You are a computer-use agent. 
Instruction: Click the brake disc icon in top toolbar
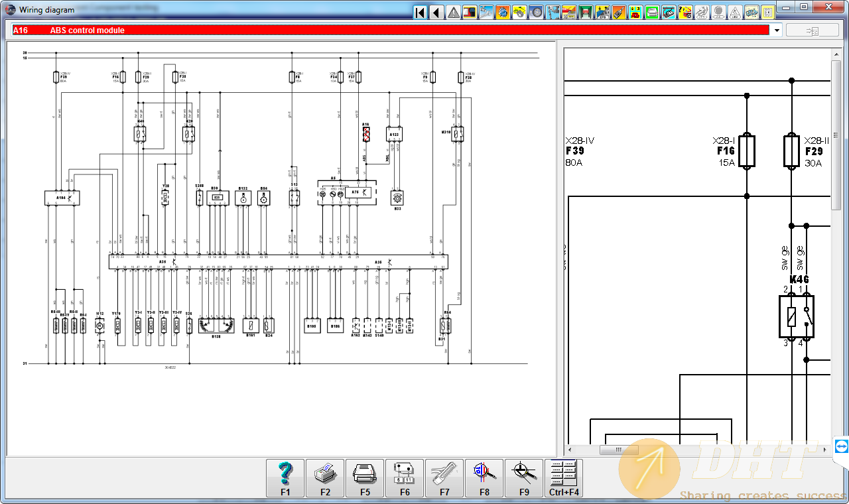[537, 12]
